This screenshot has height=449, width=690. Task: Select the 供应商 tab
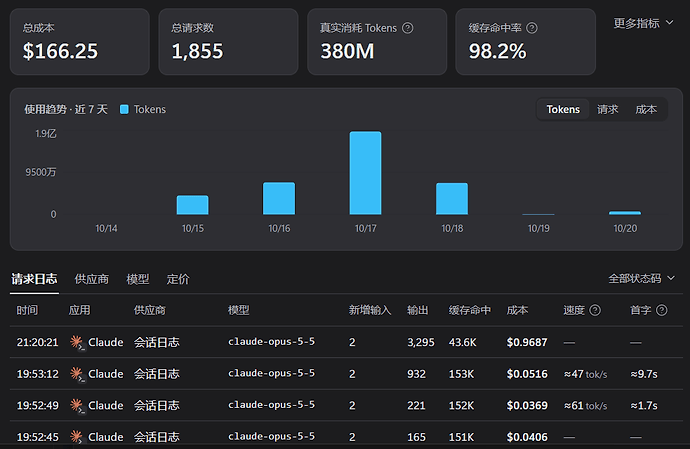tap(92, 279)
